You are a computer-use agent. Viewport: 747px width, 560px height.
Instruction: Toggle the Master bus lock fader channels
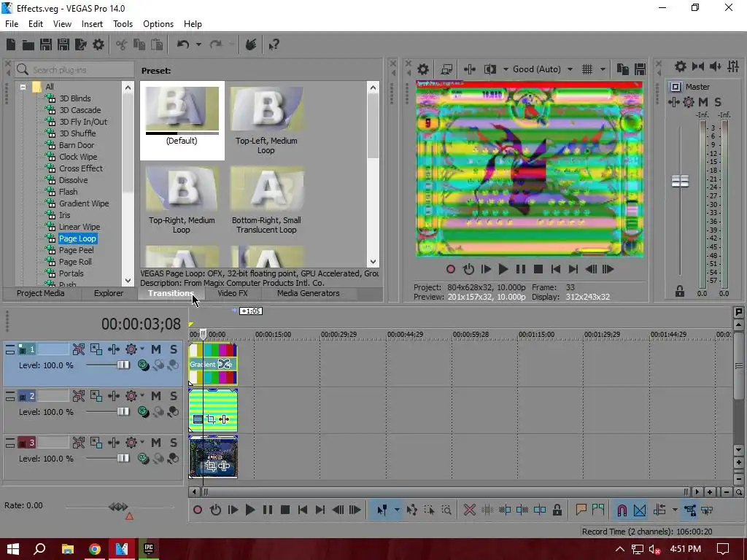pos(680,291)
